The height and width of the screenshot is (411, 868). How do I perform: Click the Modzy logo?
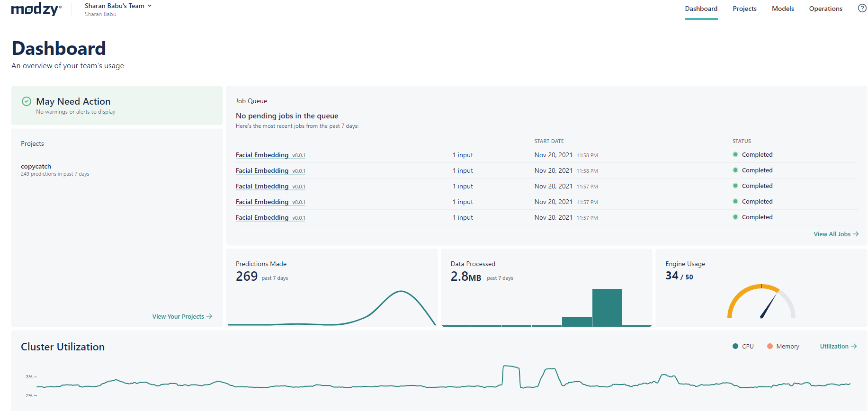(36, 9)
